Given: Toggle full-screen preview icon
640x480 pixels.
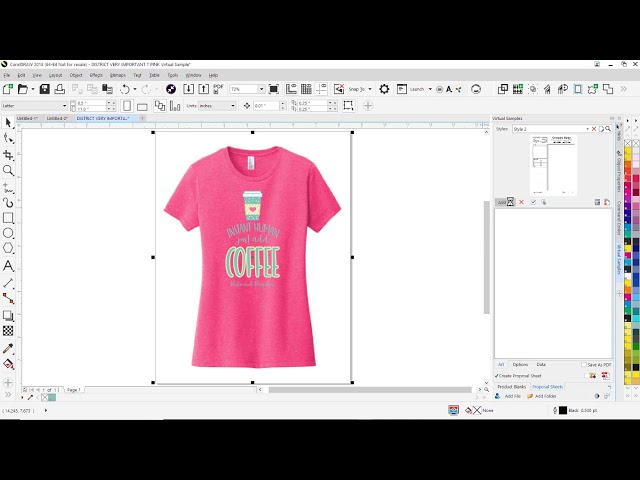Looking at the screenshot, I should click(x=273, y=89).
